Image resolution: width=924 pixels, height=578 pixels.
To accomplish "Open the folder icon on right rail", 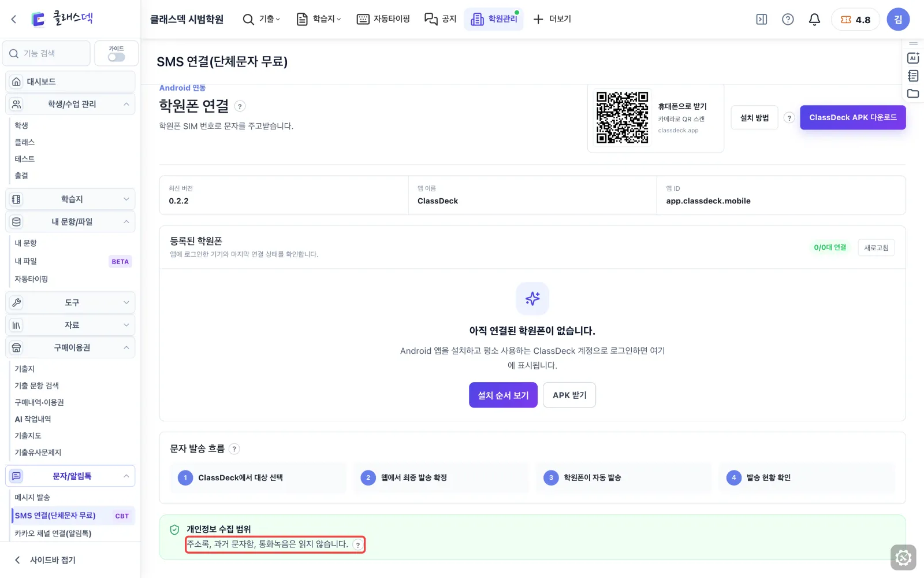I will point(913,94).
